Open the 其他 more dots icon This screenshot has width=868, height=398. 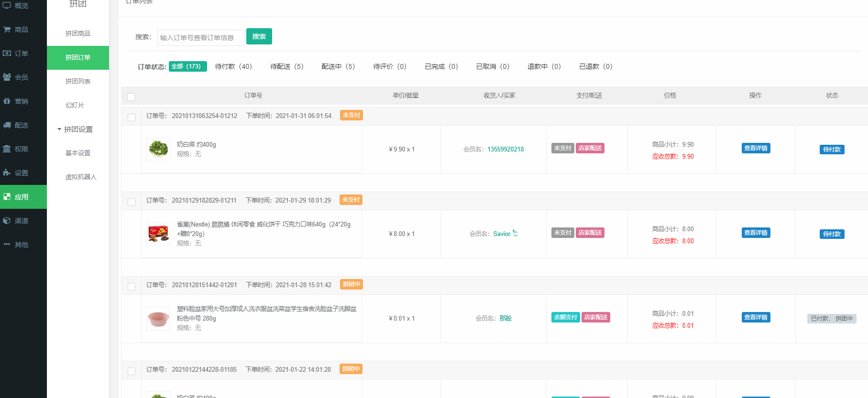point(7,244)
